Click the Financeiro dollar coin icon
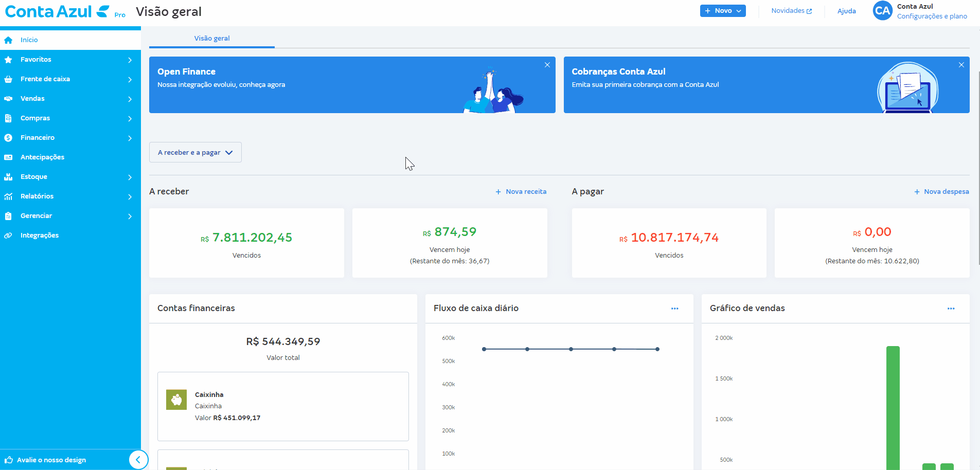980x470 pixels. 8,138
